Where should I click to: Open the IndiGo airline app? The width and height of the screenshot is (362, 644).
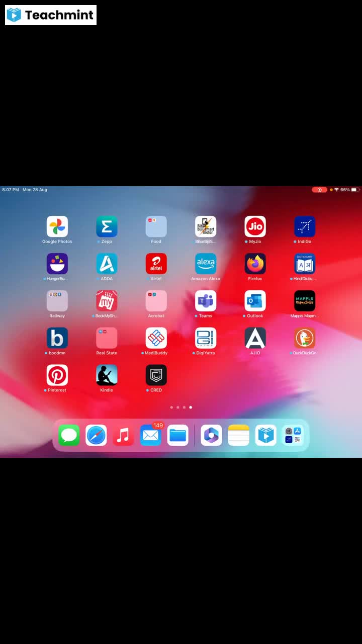point(305,226)
